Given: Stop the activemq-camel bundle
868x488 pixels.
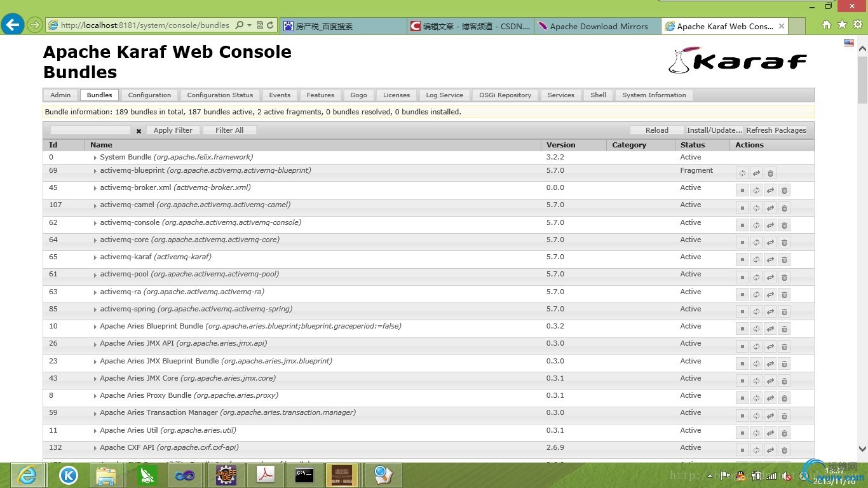Looking at the screenshot, I should coord(742,208).
